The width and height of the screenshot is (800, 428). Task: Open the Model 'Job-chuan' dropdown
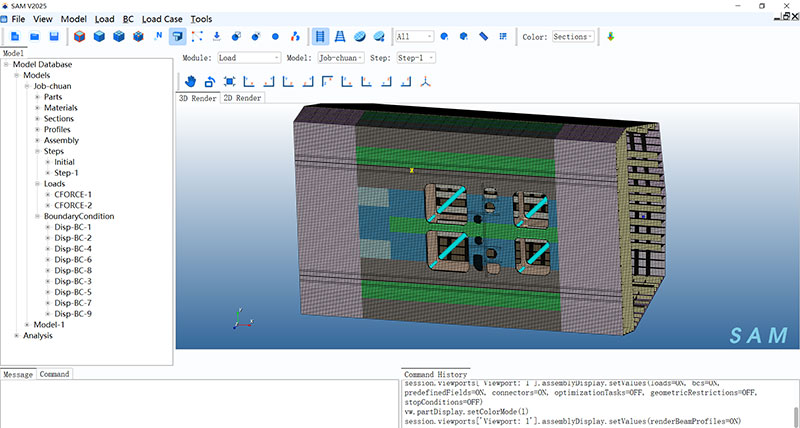pos(341,58)
